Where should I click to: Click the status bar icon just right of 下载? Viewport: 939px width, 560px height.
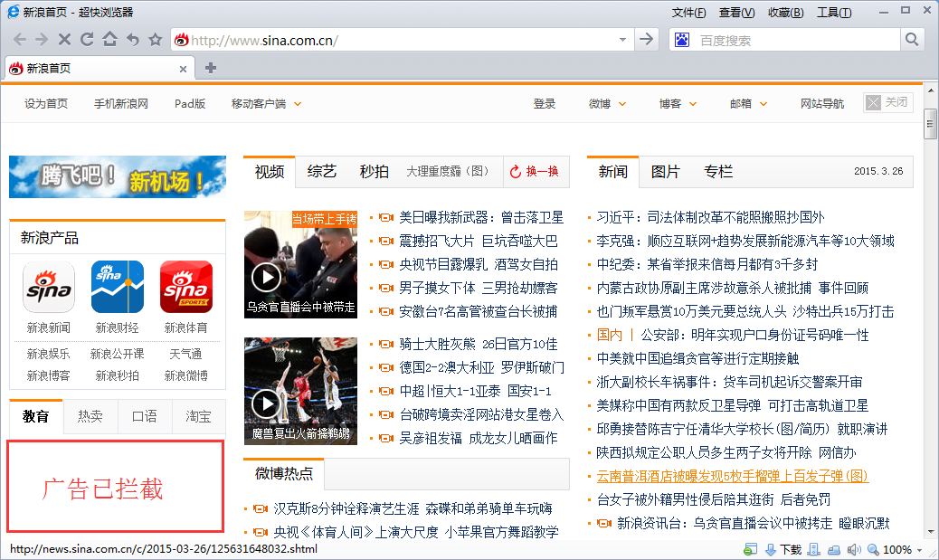point(813,549)
